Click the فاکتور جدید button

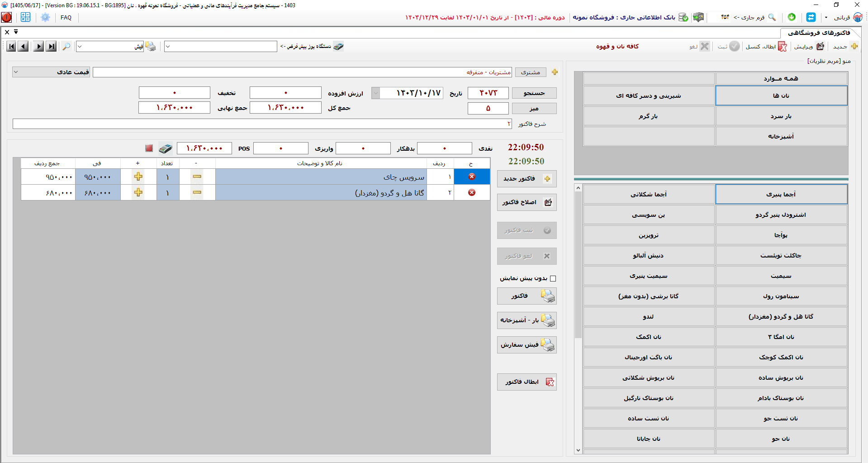526,179
